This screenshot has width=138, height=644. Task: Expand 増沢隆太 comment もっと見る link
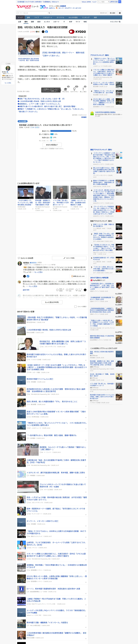pyautogui.click(x=38, y=272)
